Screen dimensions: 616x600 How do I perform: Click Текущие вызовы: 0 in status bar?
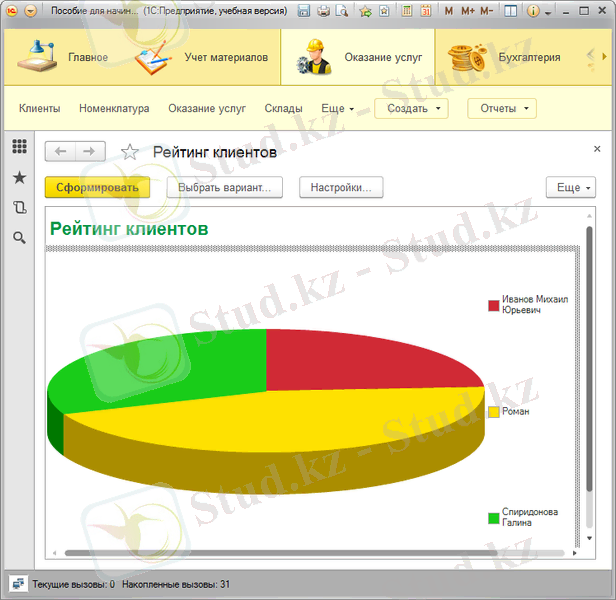click(x=73, y=584)
